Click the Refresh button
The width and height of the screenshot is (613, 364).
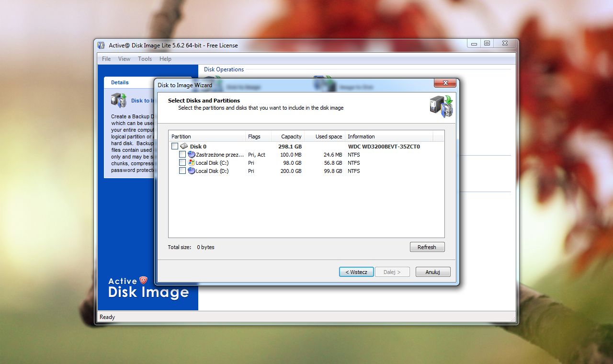pyautogui.click(x=427, y=247)
